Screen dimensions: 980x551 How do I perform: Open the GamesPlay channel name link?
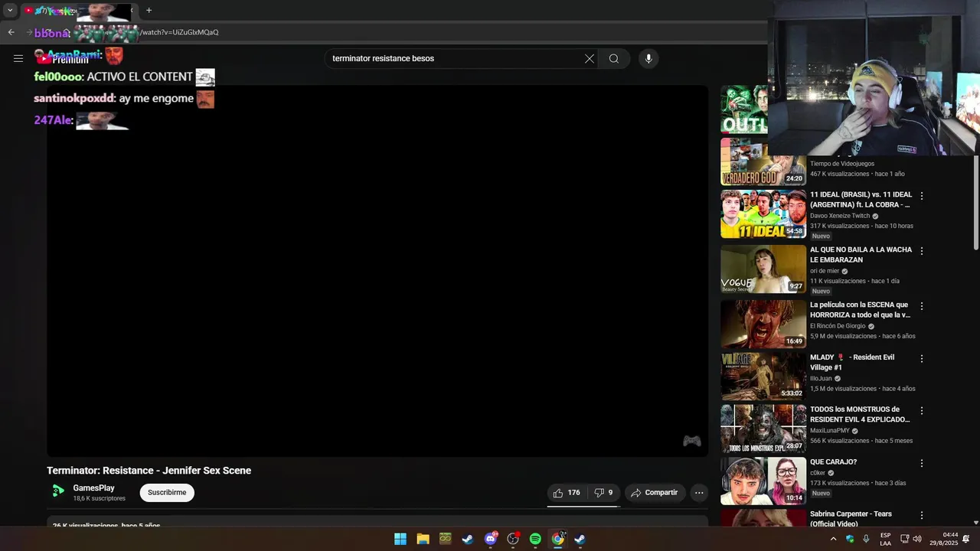click(94, 488)
